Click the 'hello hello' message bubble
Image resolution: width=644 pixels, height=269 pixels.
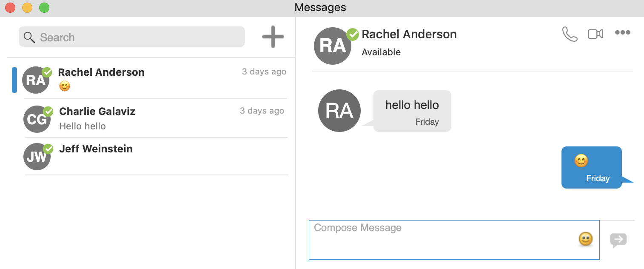[x=412, y=111]
